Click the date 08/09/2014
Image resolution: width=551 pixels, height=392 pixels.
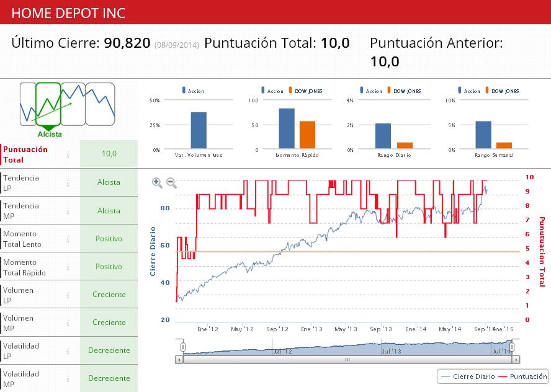177,45
